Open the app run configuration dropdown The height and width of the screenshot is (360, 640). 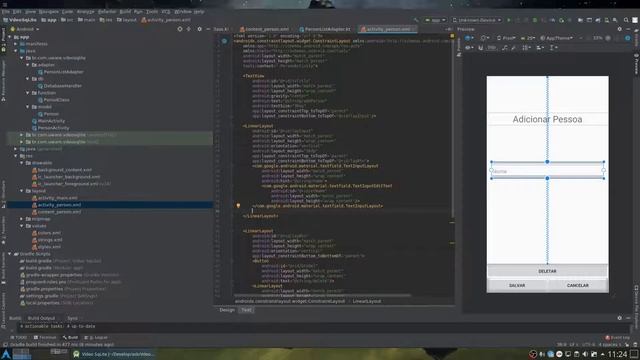(435, 20)
